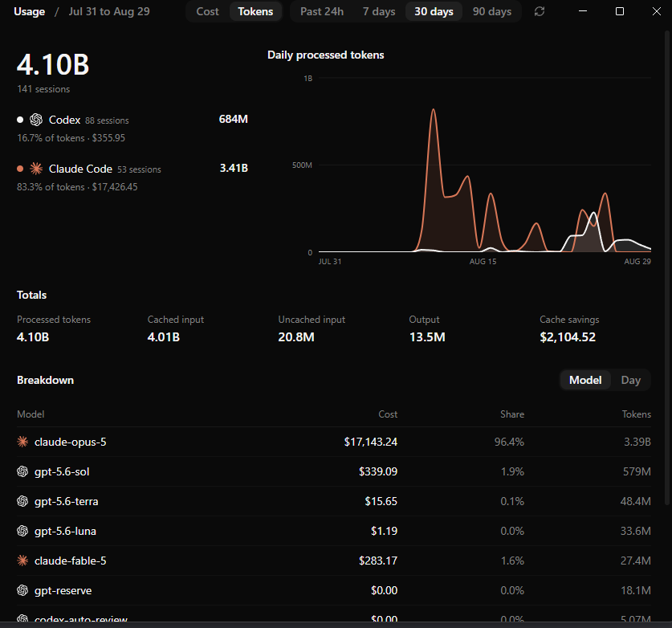This screenshot has width=672, height=628.
Task: Click the claude-opus-5 row name
Action: 71,442
